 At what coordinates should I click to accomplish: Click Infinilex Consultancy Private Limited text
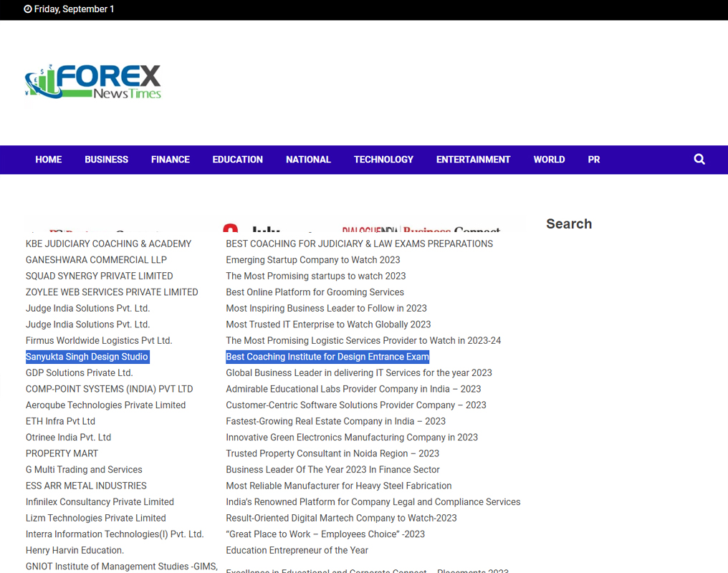pyautogui.click(x=100, y=502)
